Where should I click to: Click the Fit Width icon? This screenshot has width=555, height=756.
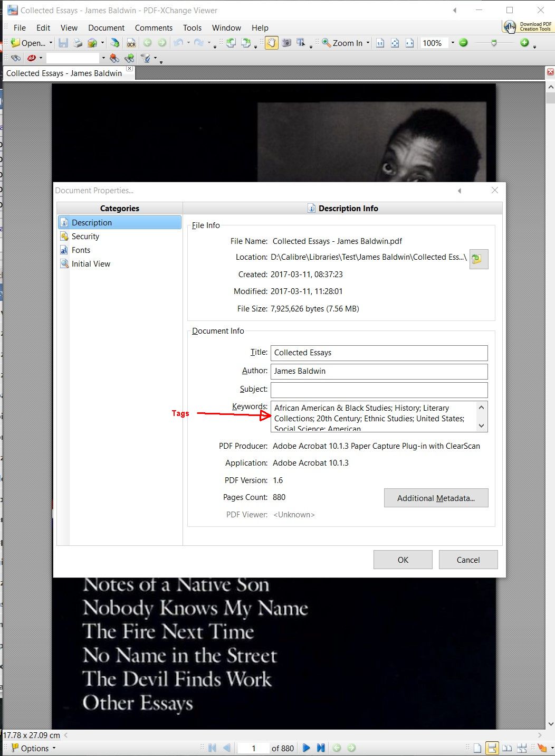[x=409, y=43]
